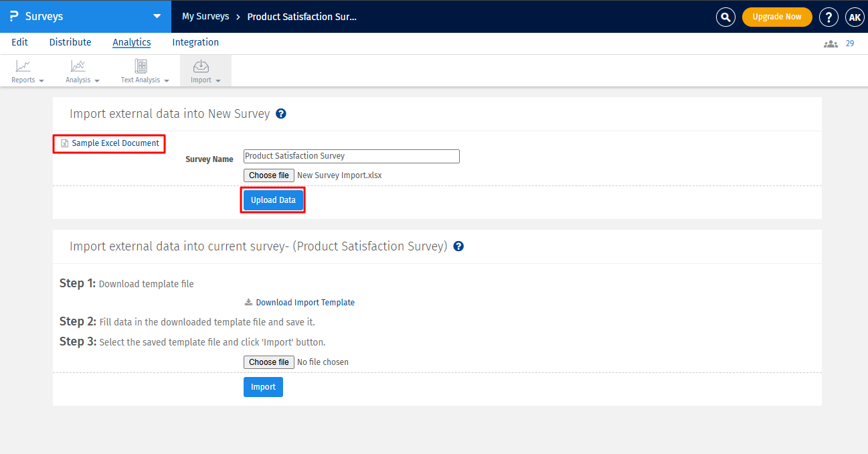Open help for importing into New Survey
This screenshot has height=454, width=868.
click(x=281, y=114)
